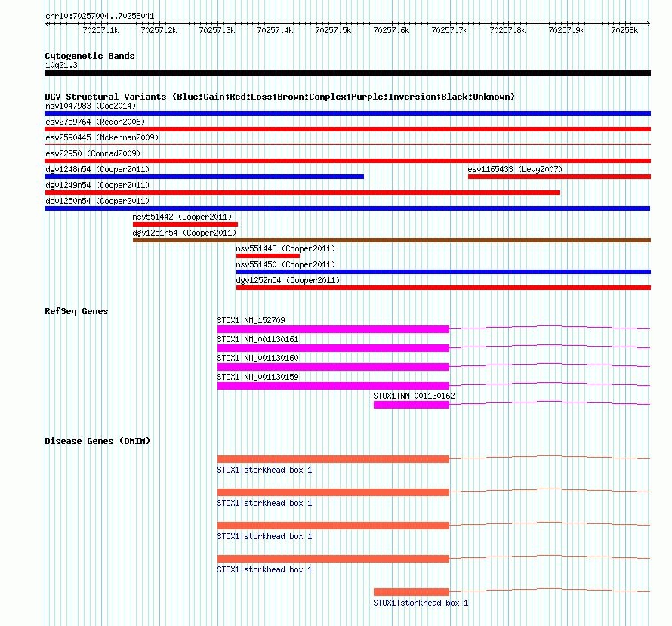This screenshot has width=672, height=626.
Task: Click the nsv551442 (Cooper2011) short red bar
Action: (185, 224)
